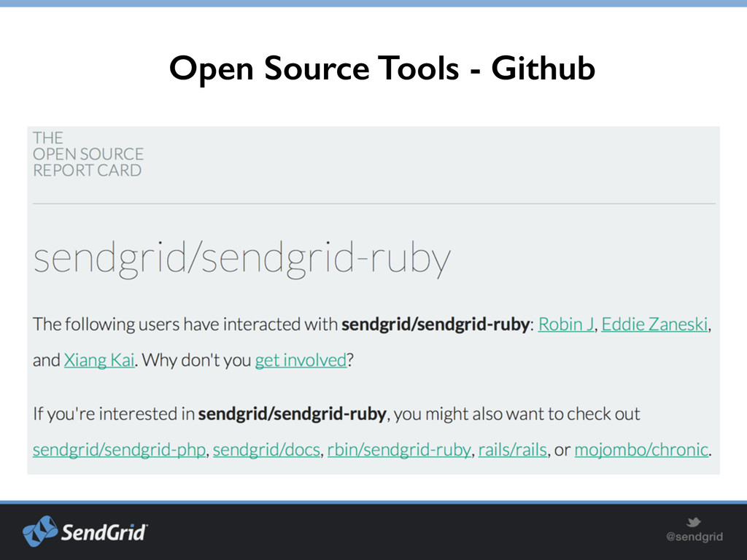Open Eddie Zaneski's profile link
Image resolution: width=747 pixels, height=560 pixels.
coord(654,324)
